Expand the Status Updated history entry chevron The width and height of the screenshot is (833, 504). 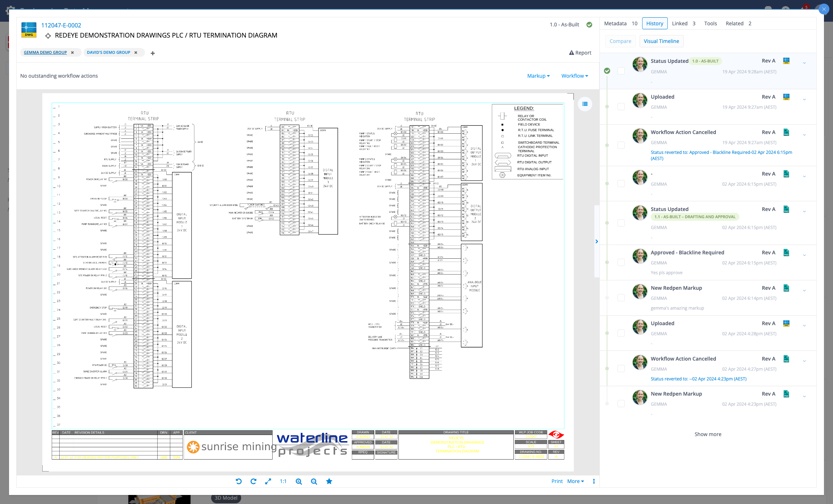(x=804, y=63)
